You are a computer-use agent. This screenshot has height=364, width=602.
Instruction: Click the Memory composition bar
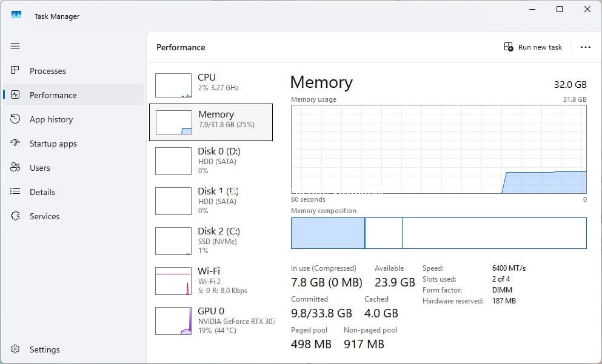pos(438,233)
